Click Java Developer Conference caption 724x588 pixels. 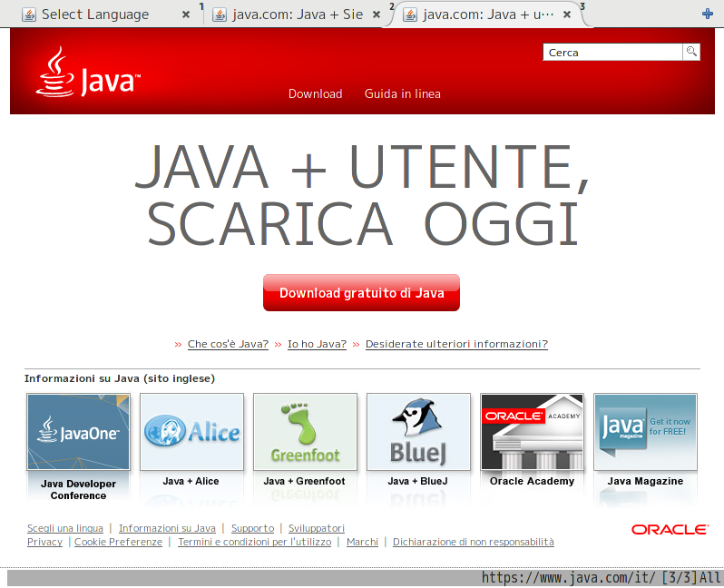(79, 490)
